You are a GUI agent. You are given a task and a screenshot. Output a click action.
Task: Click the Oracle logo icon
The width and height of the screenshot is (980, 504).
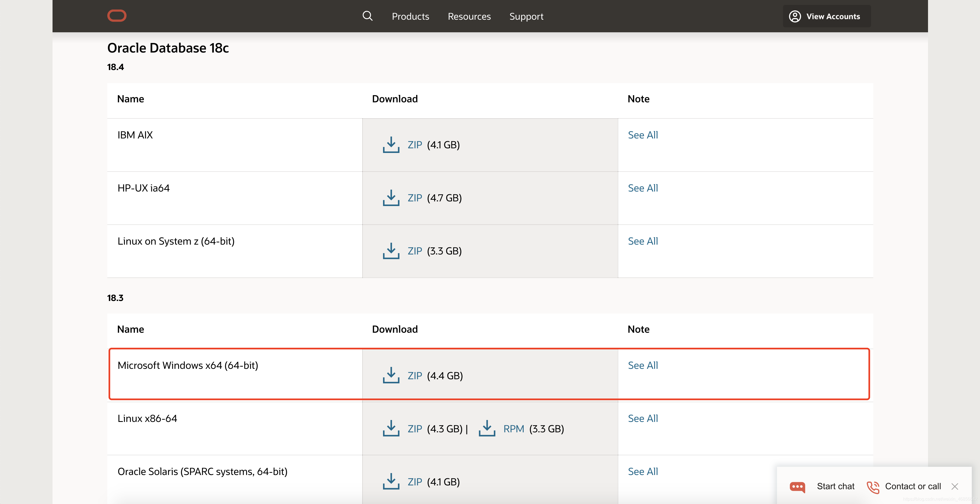pyautogui.click(x=117, y=16)
